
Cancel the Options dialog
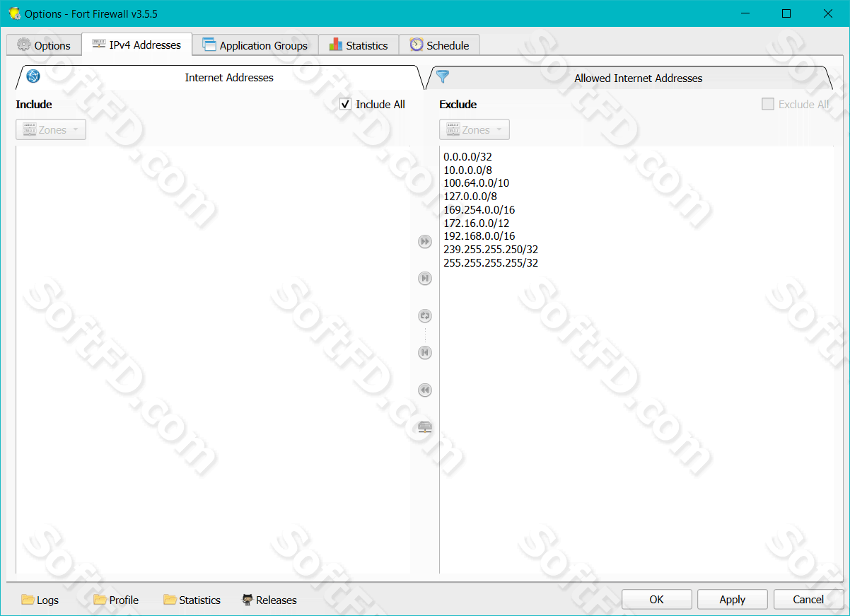click(x=808, y=599)
